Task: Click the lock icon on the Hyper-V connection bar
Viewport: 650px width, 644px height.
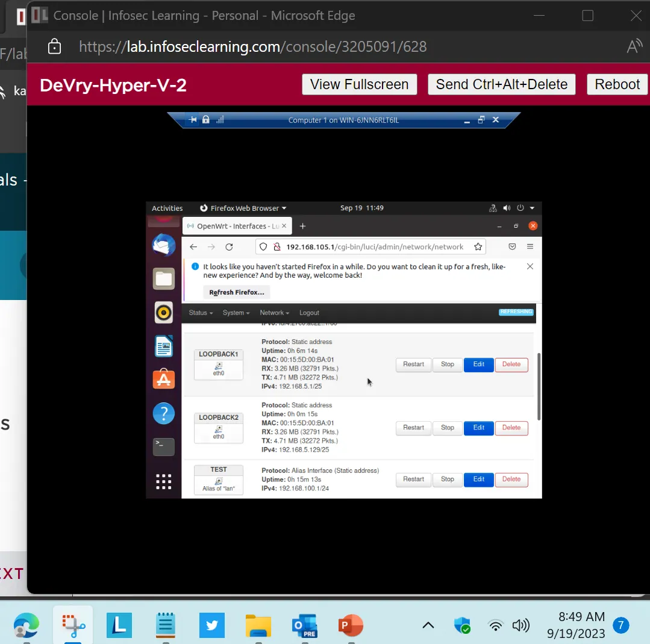Action: pos(205,120)
